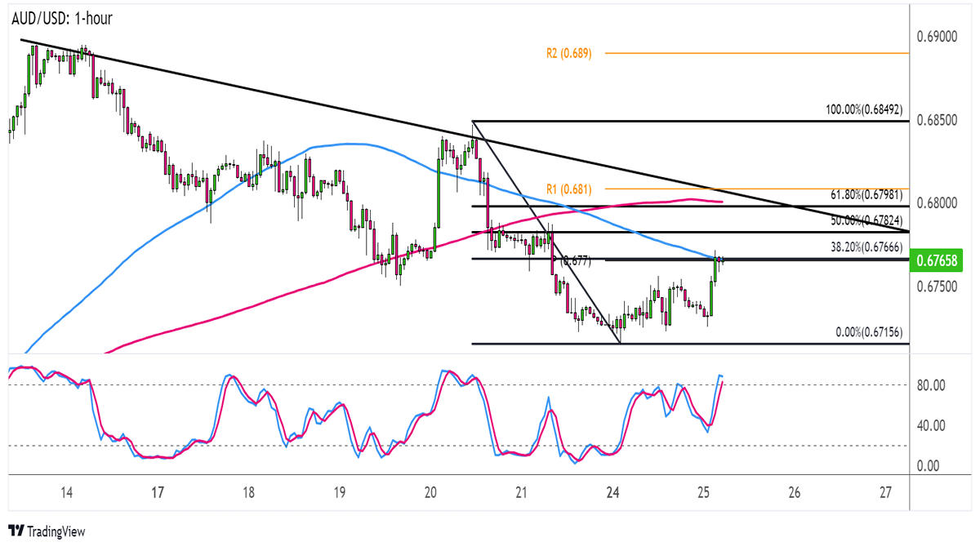Image resolution: width=980 pixels, height=551 pixels.
Task: Click date 20 on the time axis
Action: [x=431, y=493]
